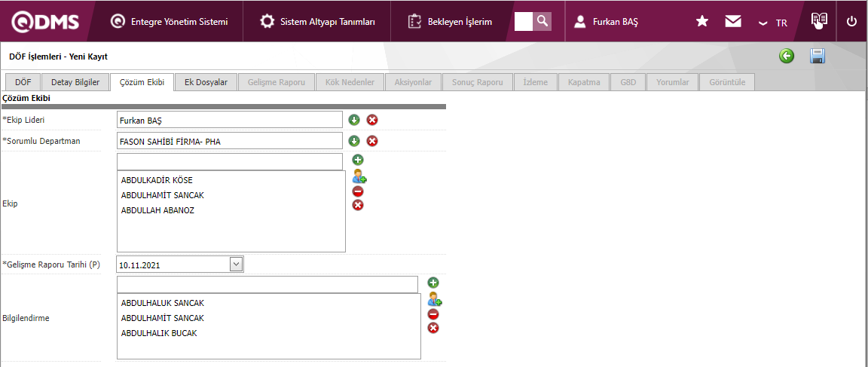Open the messages envelope icon

pyautogui.click(x=733, y=22)
